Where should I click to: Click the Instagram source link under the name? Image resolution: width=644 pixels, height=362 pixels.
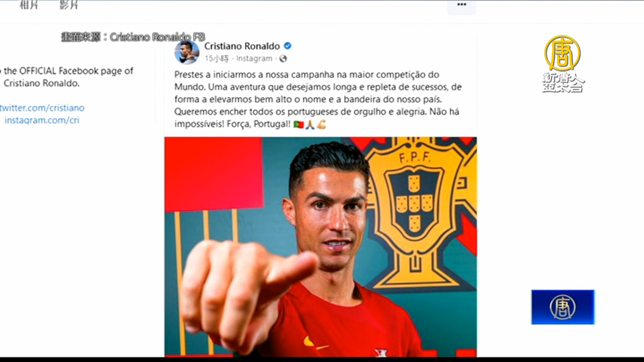[254, 59]
